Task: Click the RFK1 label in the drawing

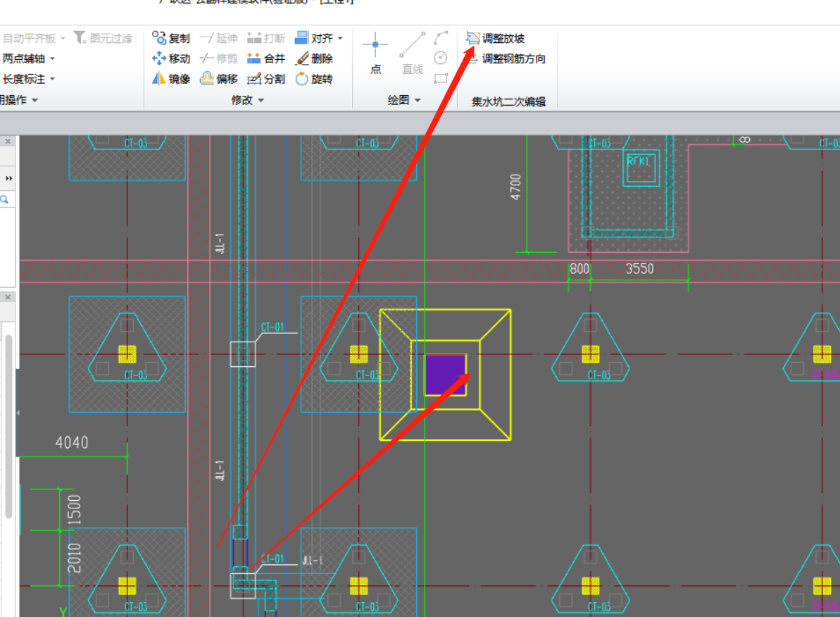Action: (x=638, y=161)
